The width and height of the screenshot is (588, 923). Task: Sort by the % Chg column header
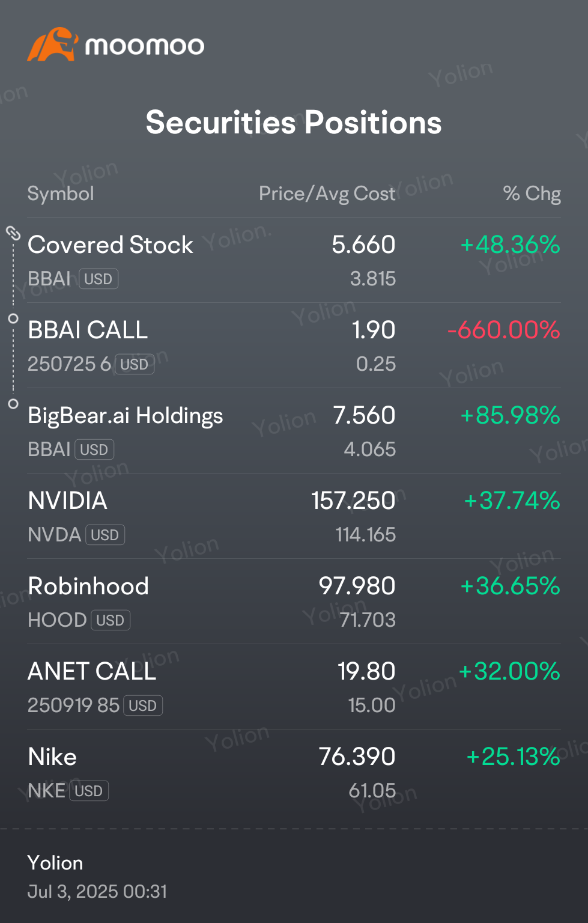coord(532,193)
